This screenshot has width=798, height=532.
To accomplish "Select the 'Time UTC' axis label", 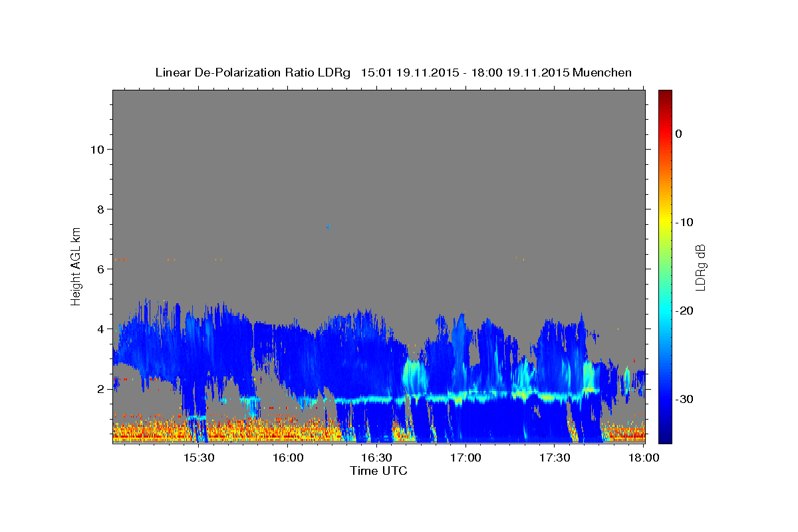I will [x=378, y=471].
